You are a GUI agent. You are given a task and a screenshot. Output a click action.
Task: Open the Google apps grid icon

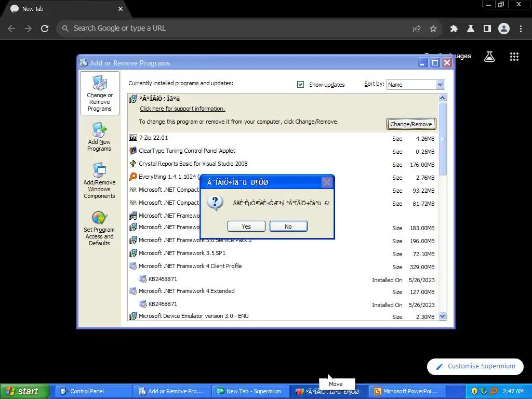[514, 57]
